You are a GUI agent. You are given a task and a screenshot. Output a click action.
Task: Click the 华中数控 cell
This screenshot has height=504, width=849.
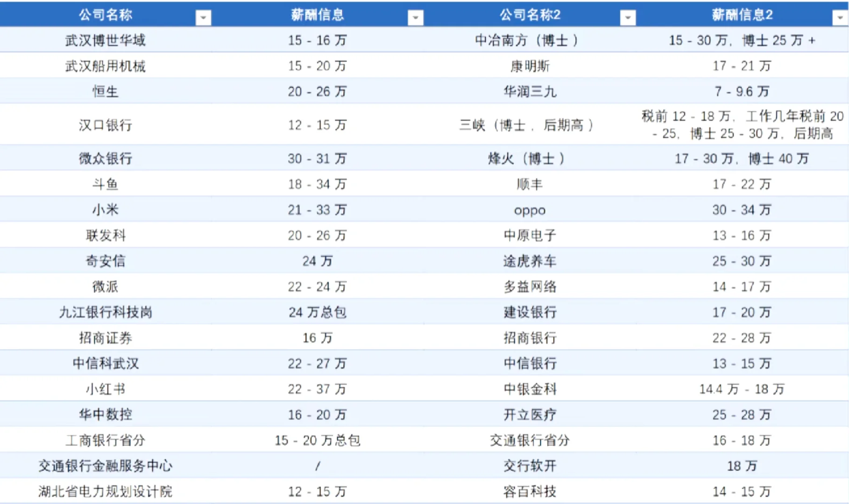[106, 414]
